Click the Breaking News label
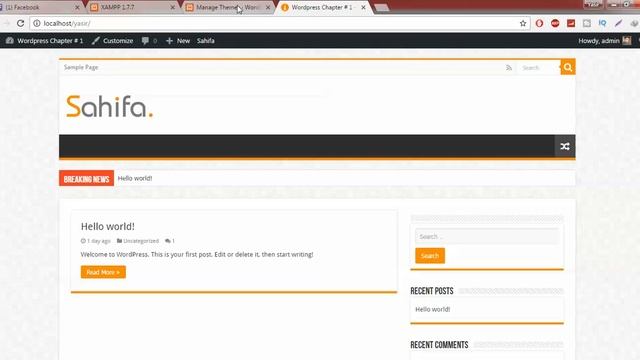640x360 pixels. (x=87, y=179)
